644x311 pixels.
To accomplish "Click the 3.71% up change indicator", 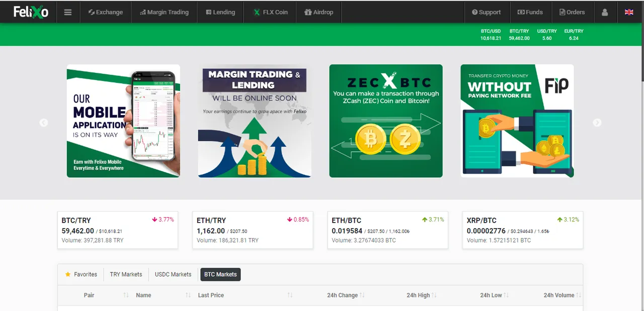I will [433, 220].
